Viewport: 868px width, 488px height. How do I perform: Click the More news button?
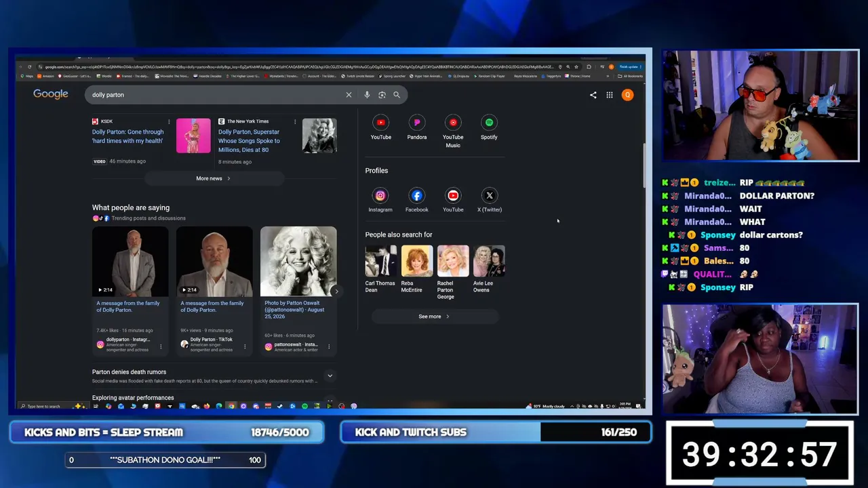[x=213, y=178]
